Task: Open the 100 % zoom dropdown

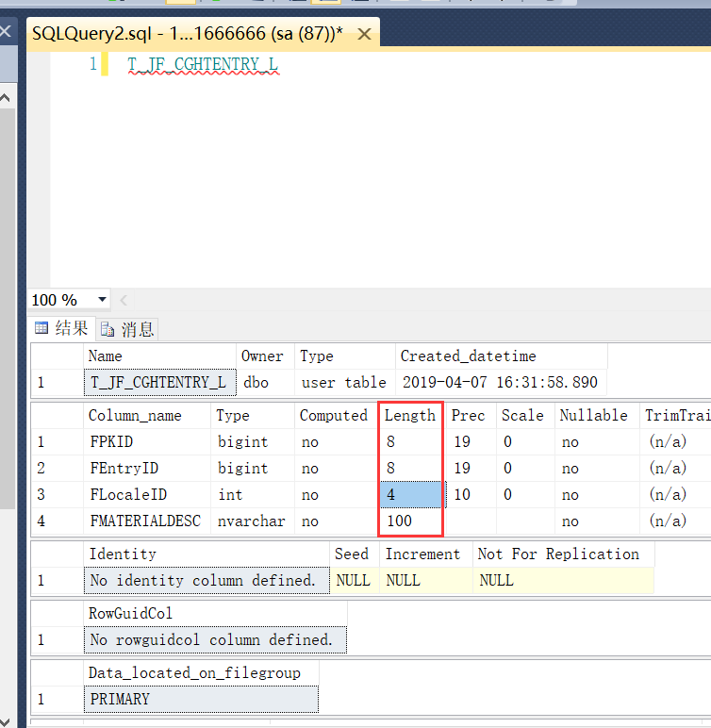Action: pyautogui.click(x=102, y=300)
